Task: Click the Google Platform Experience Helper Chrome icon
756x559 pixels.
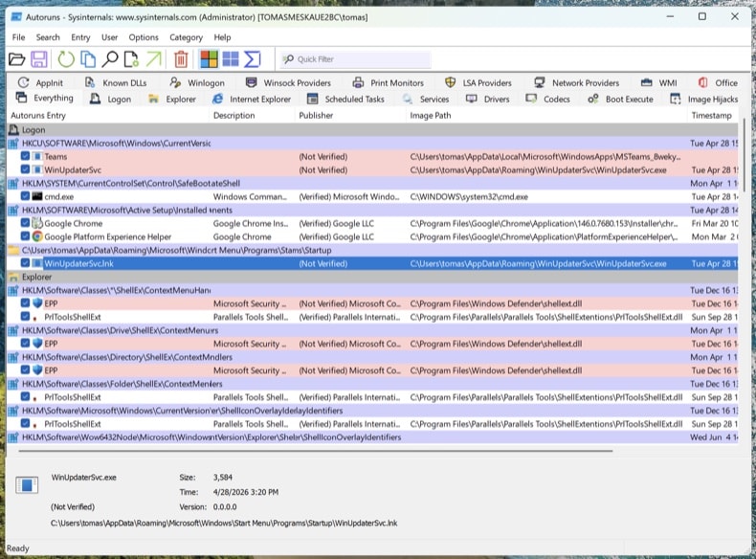Action: pyautogui.click(x=37, y=236)
